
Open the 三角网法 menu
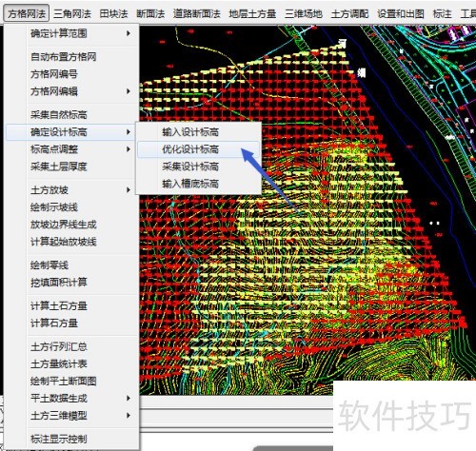pyautogui.click(x=72, y=13)
